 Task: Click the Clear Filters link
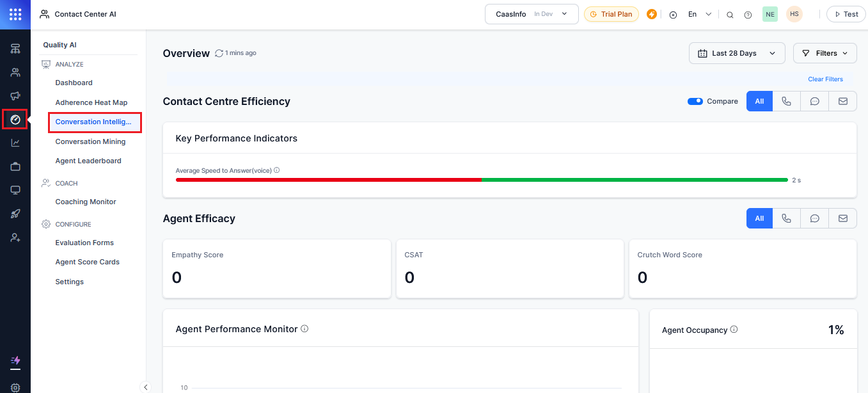pos(825,79)
